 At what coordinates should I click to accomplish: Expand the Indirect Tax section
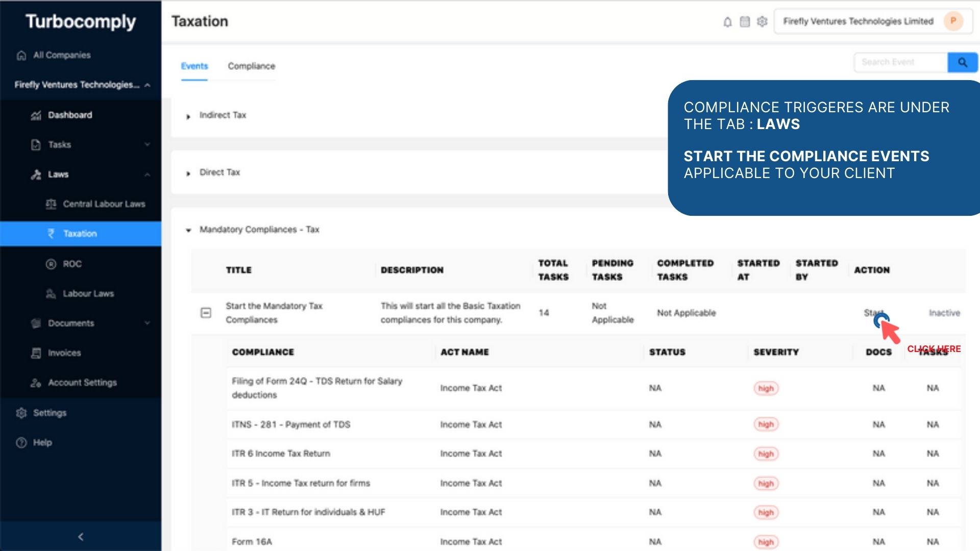click(x=188, y=115)
